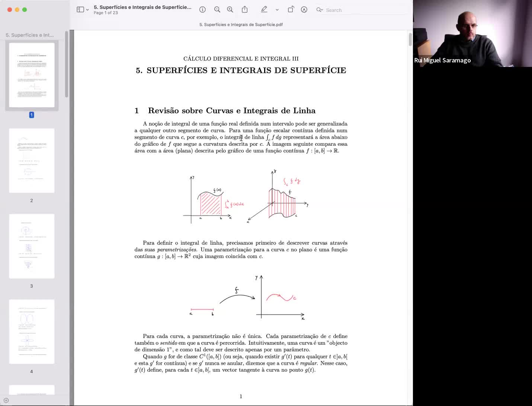Click the document vertical scrollbar thumb

click(410, 39)
